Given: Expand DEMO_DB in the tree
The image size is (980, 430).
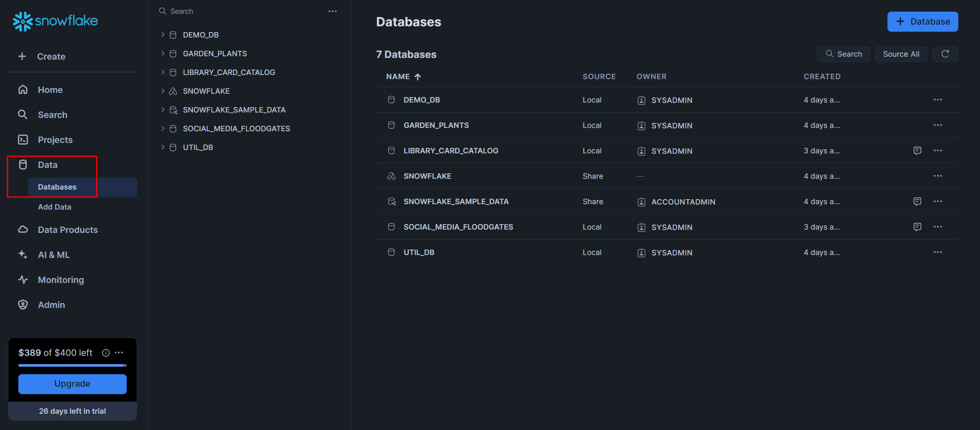Looking at the screenshot, I should (163, 35).
